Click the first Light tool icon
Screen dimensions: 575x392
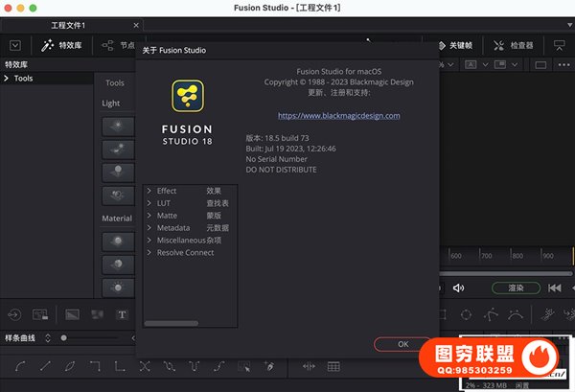coord(118,126)
